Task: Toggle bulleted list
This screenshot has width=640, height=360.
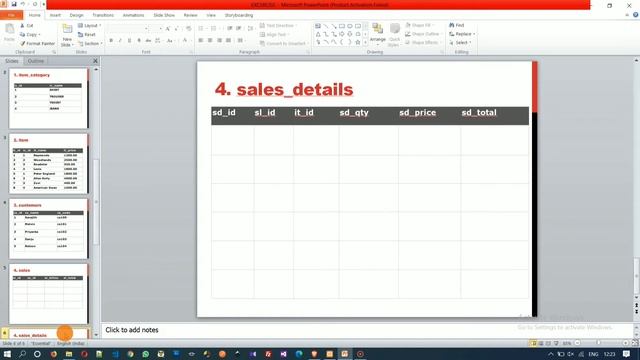Action: coord(202,29)
